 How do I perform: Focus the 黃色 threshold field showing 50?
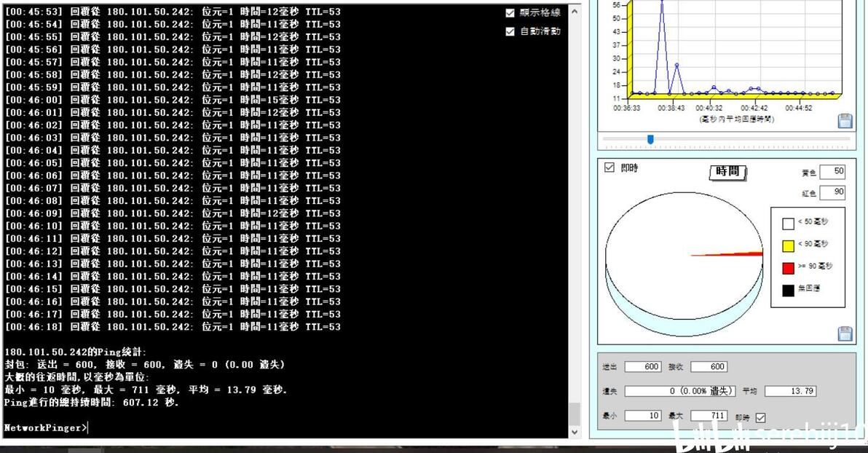click(832, 172)
